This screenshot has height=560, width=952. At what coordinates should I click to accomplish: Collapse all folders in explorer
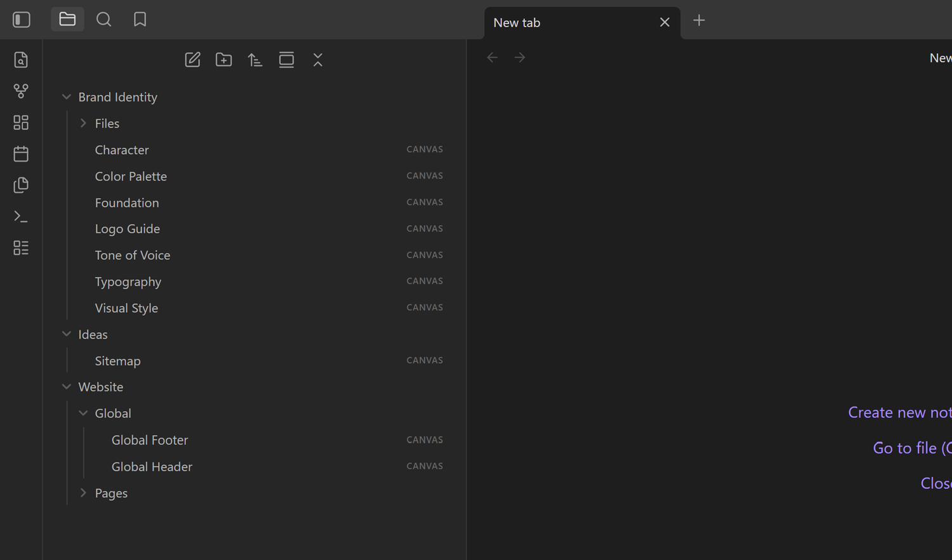tap(318, 60)
